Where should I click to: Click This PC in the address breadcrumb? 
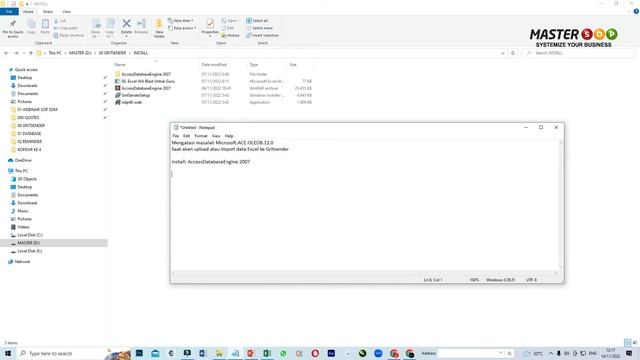click(55, 53)
